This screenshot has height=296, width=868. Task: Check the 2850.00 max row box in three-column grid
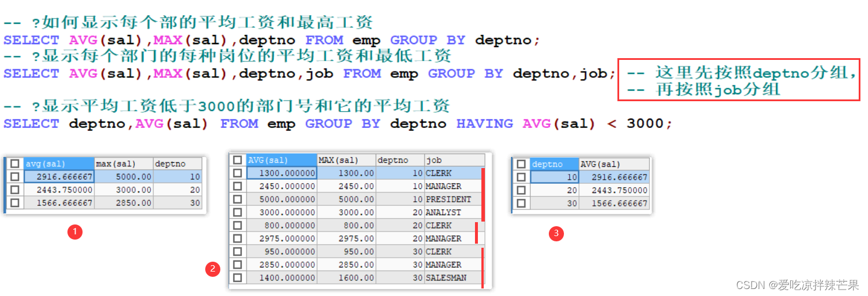15,203
